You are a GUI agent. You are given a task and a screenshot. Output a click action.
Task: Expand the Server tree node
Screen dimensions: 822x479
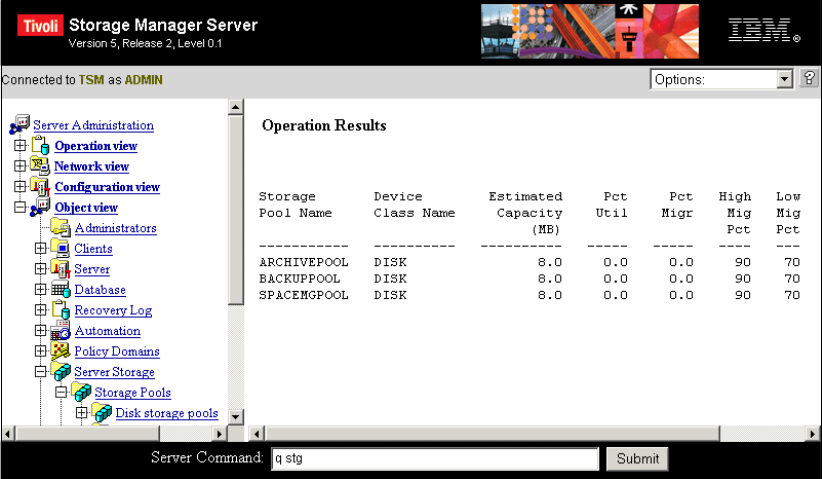pos(40,269)
